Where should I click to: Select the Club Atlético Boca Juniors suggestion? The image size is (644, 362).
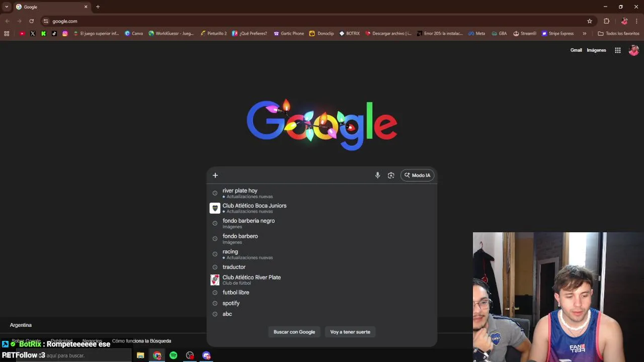click(322, 208)
